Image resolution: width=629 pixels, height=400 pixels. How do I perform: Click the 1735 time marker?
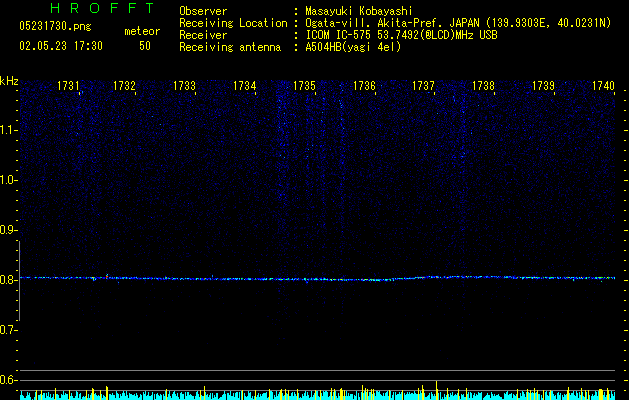point(304,86)
